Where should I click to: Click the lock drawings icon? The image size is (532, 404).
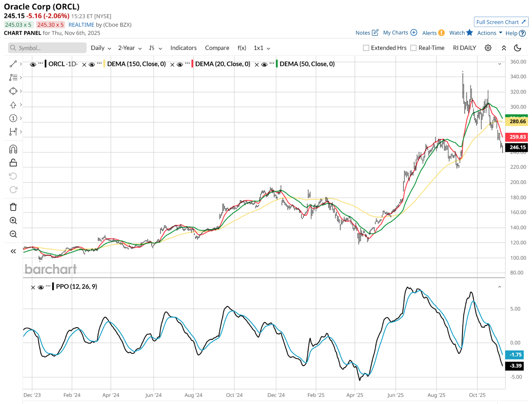(x=13, y=163)
